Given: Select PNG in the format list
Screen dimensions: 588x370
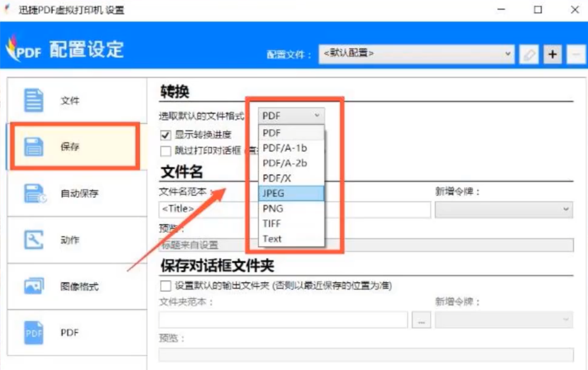Looking at the screenshot, I should 291,209.
